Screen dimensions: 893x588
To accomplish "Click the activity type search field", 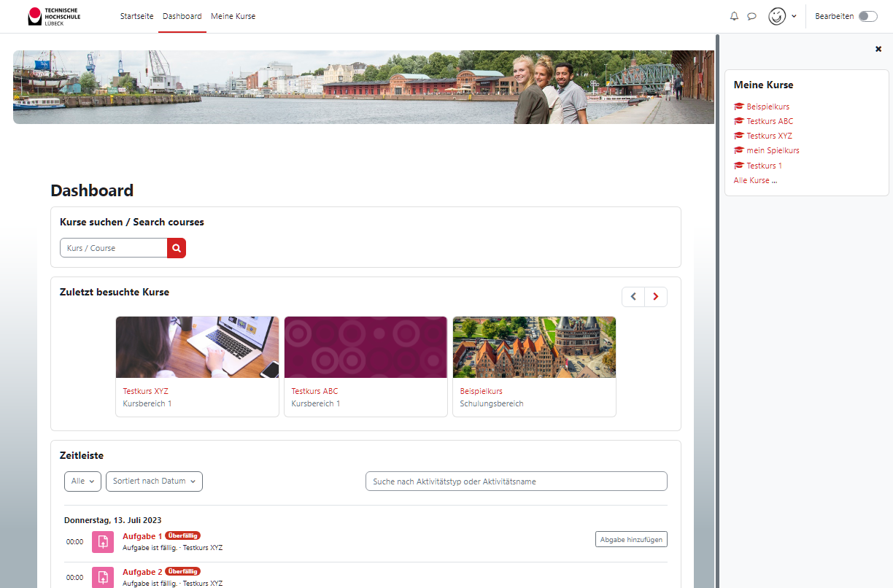I will [516, 481].
